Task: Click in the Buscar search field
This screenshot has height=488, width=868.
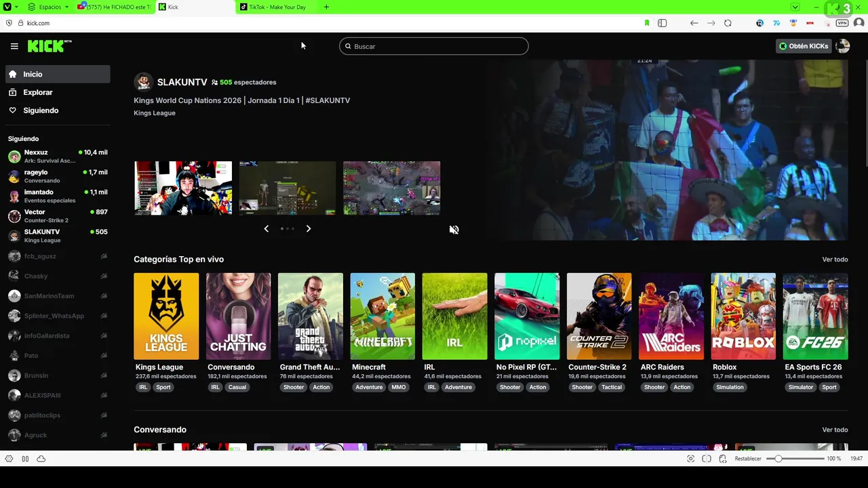Action: point(433,46)
